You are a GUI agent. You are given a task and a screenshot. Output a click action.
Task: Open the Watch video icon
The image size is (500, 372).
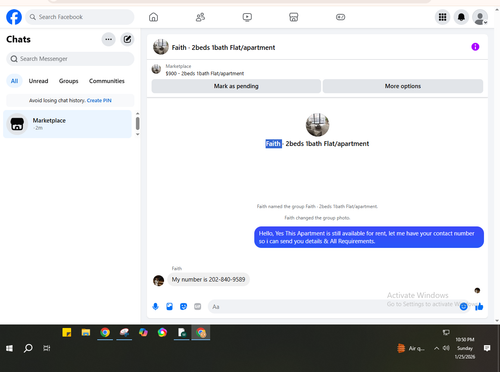coord(247,17)
